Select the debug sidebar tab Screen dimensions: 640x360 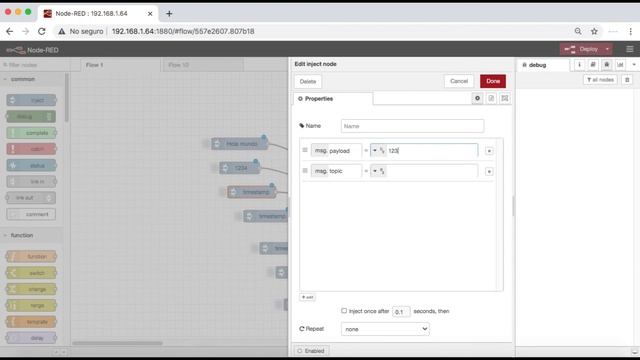pyautogui.click(x=543, y=65)
